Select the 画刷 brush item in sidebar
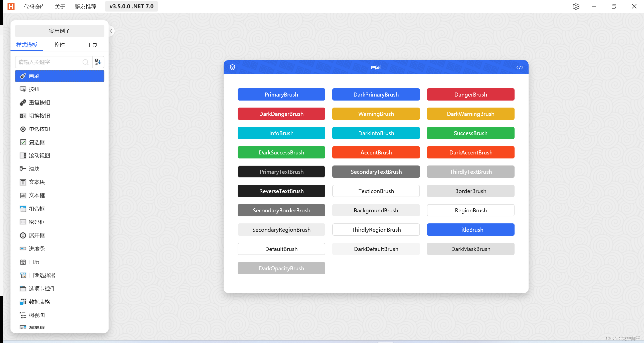The width and height of the screenshot is (644, 343). 60,76
